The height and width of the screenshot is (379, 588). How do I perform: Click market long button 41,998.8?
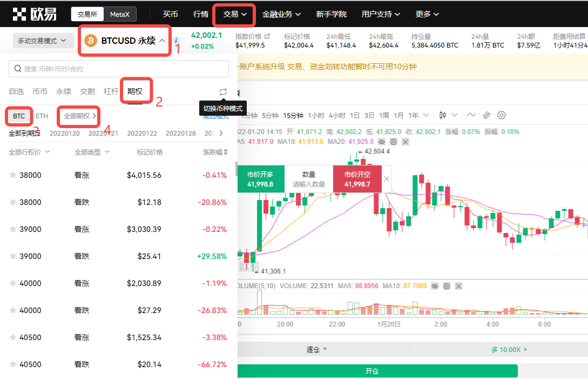click(261, 179)
